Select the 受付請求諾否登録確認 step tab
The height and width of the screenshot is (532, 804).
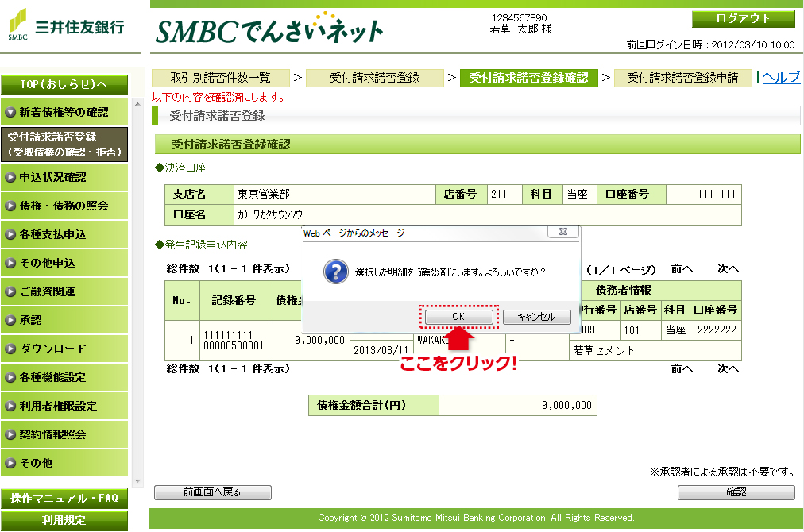528,78
